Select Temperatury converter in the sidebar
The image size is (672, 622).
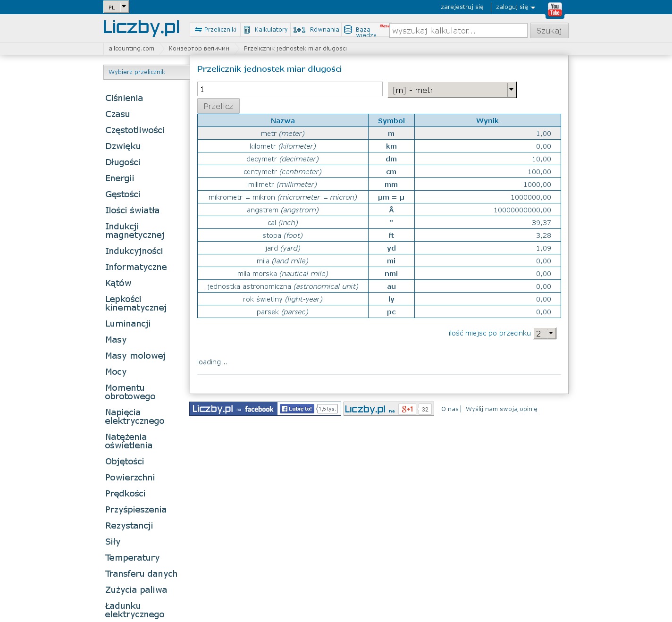point(133,558)
